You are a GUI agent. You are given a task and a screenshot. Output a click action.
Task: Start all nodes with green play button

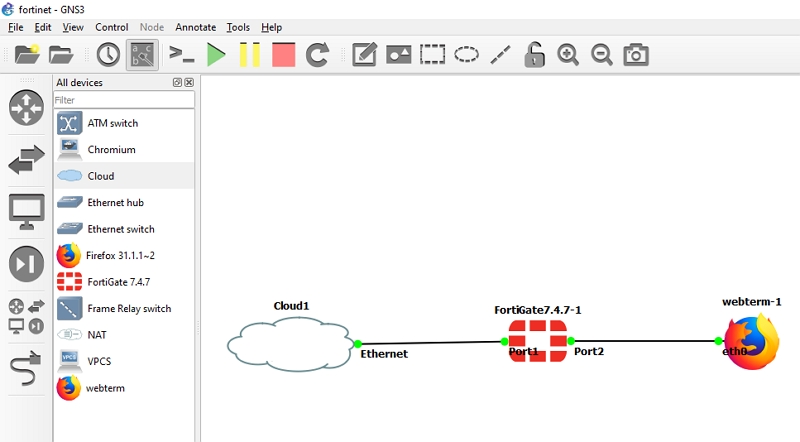216,55
